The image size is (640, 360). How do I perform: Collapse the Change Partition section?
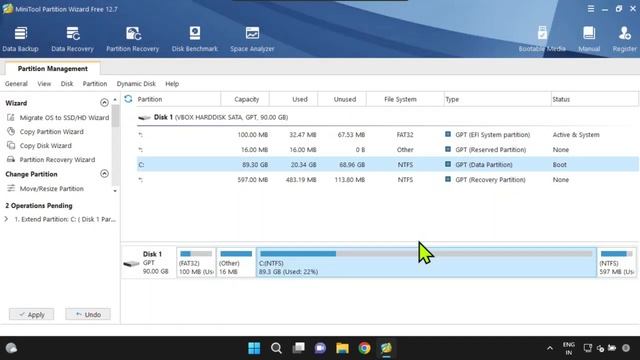click(104, 173)
